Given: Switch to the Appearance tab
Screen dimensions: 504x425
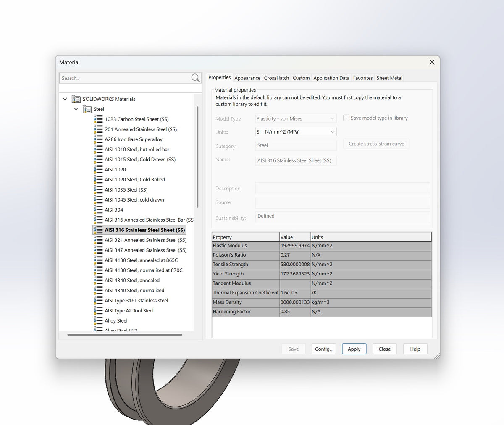Looking at the screenshot, I should click(x=247, y=78).
